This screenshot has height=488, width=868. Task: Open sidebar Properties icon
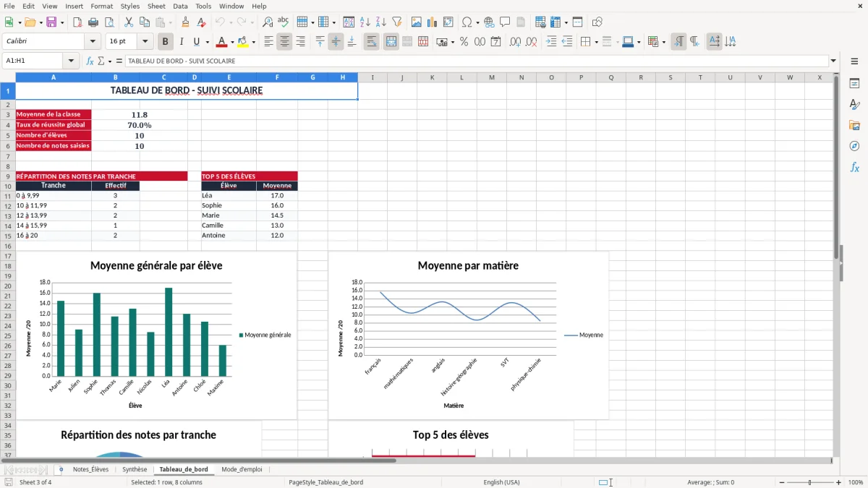tap(854, 83)
